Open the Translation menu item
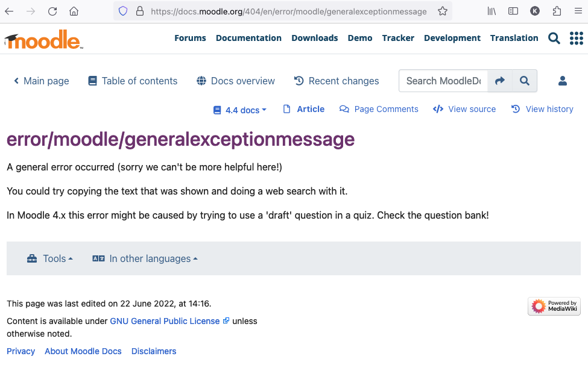The height and width of the screenshot is (365, 588). tap(514, 38)
